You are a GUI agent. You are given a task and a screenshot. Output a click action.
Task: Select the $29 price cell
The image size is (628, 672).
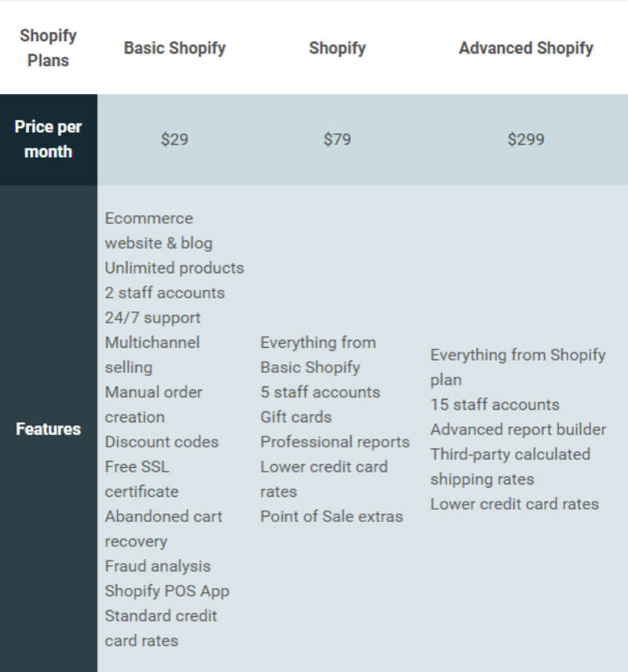(174, 139)
